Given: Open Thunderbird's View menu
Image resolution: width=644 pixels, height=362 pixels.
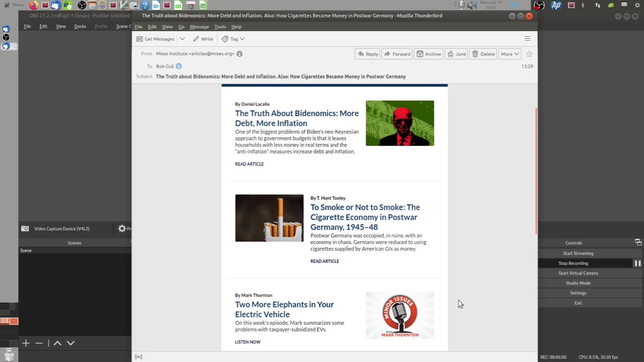Looking at the screenshot, I should pyautogui.click(x=167, y=27).
